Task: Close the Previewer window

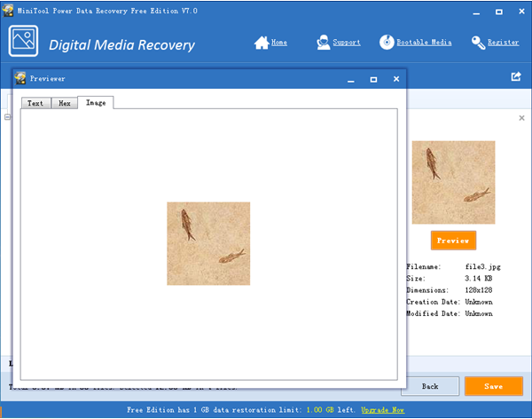Action: point(396,79)
